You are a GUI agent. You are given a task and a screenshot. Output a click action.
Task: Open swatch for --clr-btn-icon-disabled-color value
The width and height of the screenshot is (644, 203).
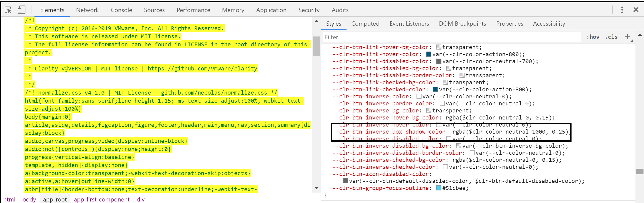345,181
